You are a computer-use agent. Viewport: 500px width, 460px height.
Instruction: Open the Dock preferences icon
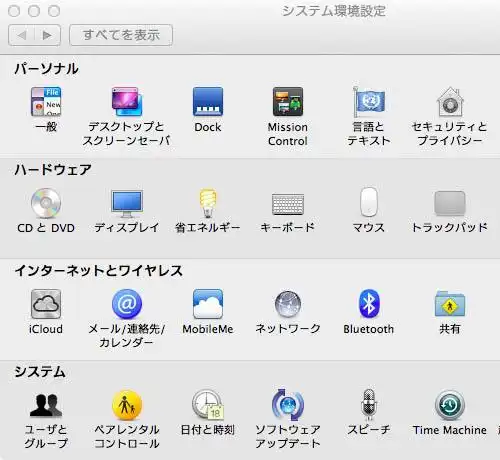tap(208, 102)
